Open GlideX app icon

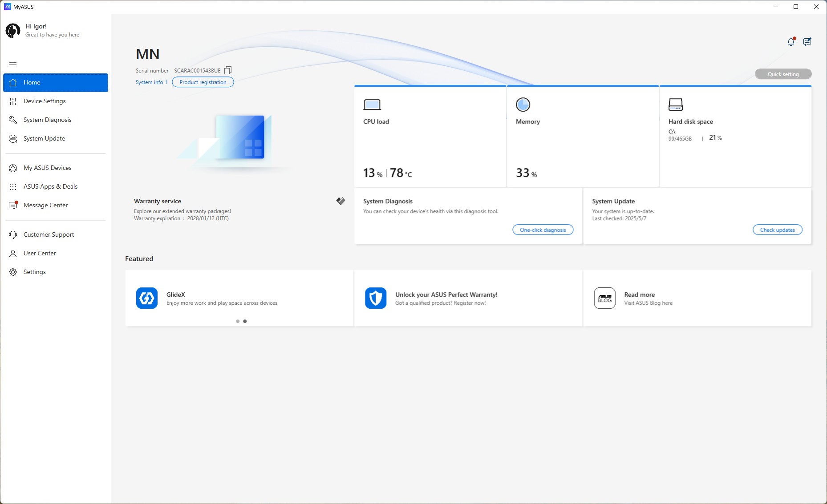147,298
